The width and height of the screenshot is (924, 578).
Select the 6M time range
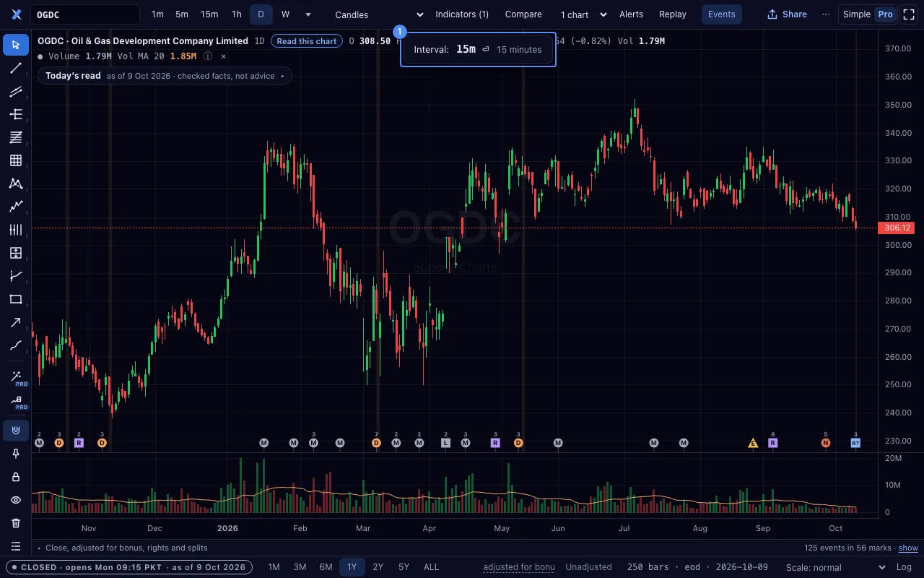coord(326,567)
